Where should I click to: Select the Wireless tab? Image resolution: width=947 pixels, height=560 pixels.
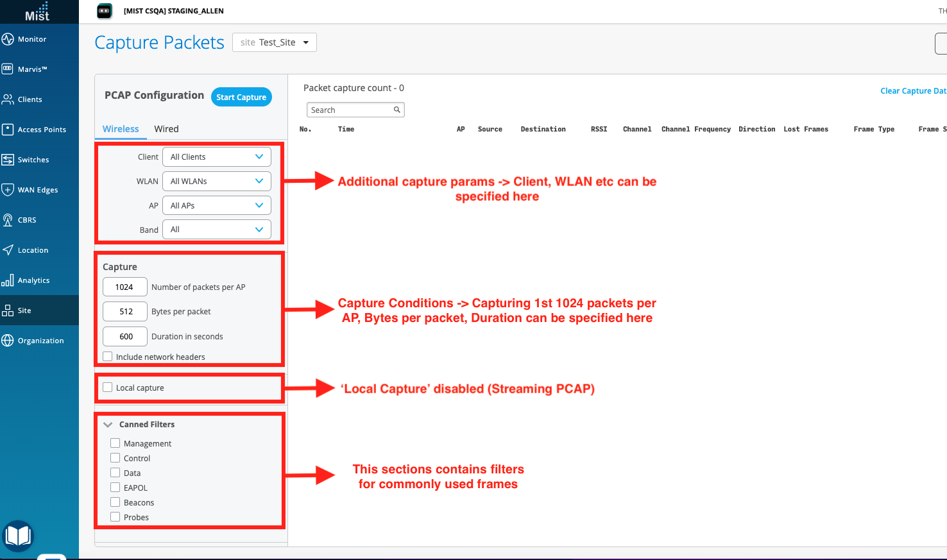pos(121,129)
